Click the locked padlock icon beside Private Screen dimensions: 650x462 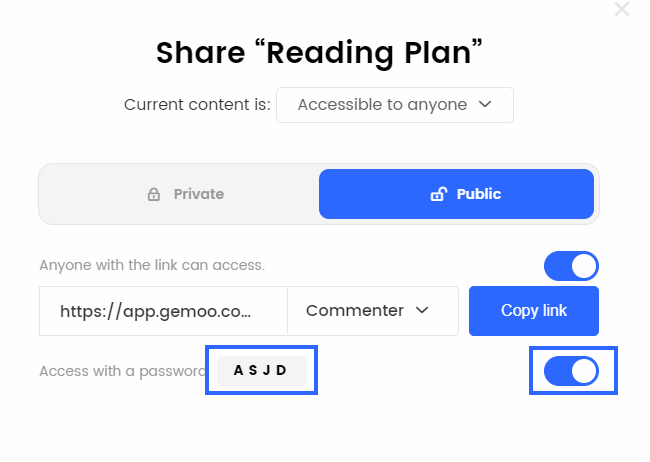tap(154, 194)
